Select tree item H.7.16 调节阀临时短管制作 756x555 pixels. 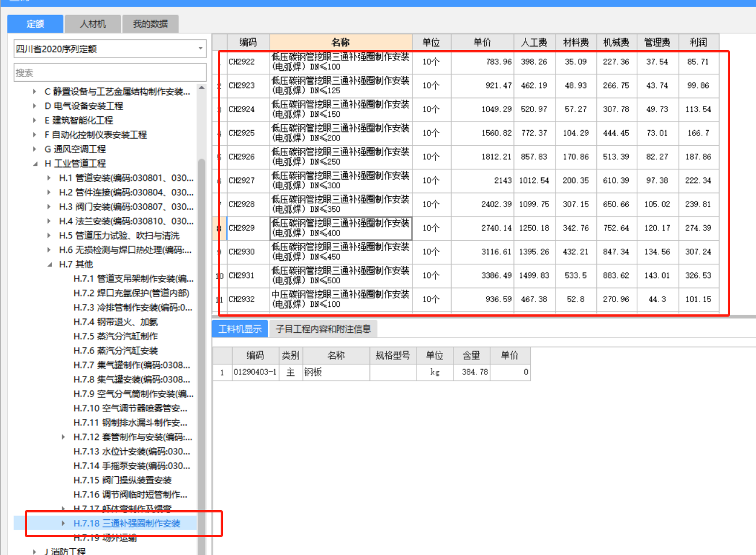point(130,495)
